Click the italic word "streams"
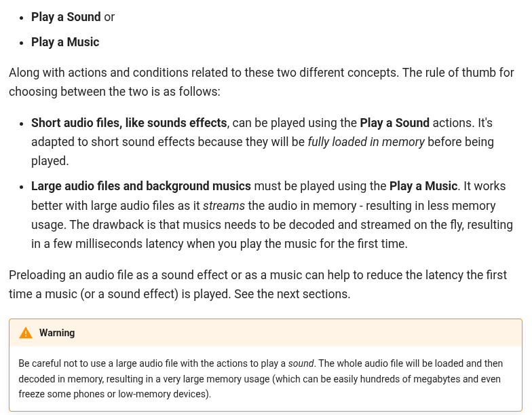This screenshot has width=532, height=415. (224, 205)
